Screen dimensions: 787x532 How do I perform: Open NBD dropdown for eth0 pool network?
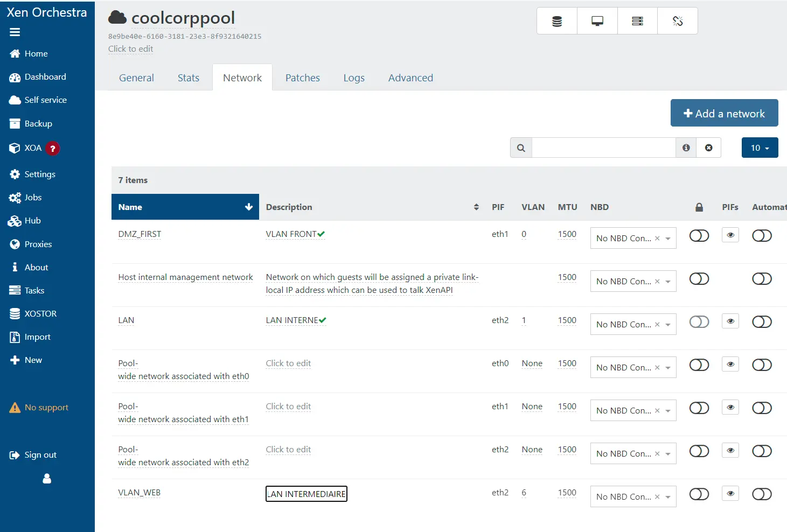point(668,368)
